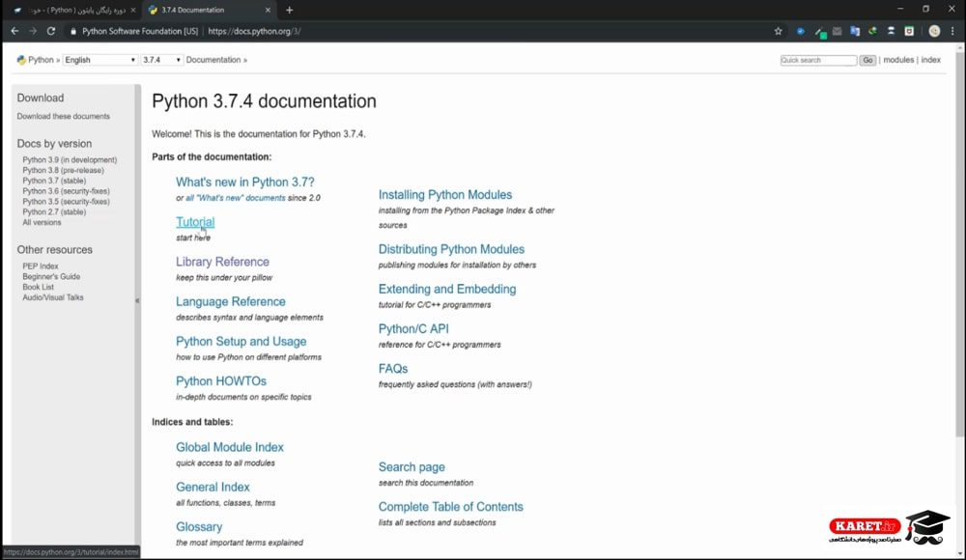Open the Book List link
Viewport: 966px width, 560px height.
tap(39, 287)
